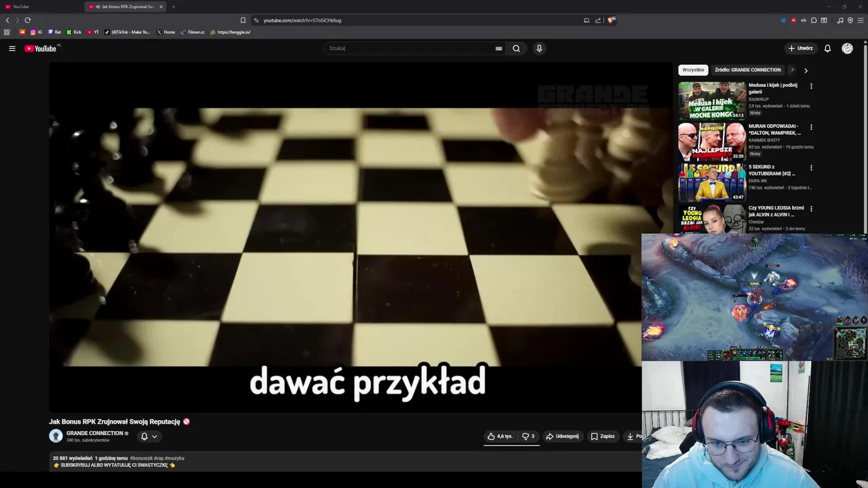
Task: Open the browser main hamburger menu
Action: point(861,20)
